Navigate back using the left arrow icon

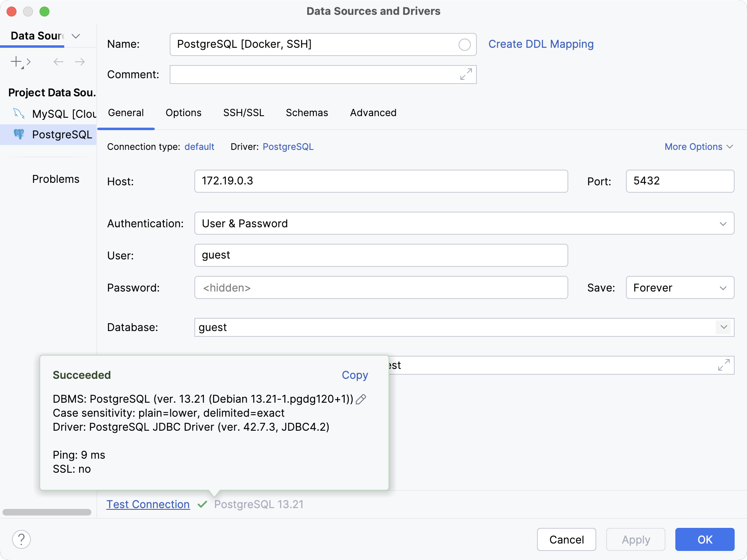coord(58,62)
